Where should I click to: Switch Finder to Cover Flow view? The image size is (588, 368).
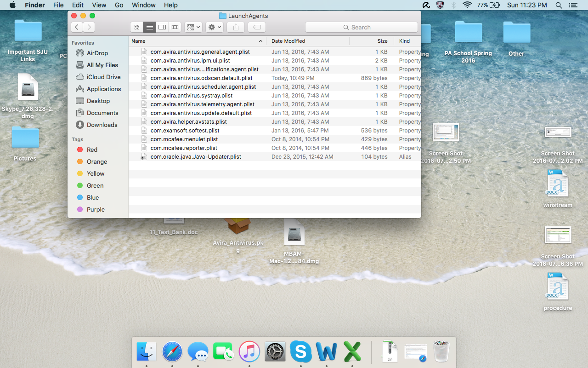[175, 27]
